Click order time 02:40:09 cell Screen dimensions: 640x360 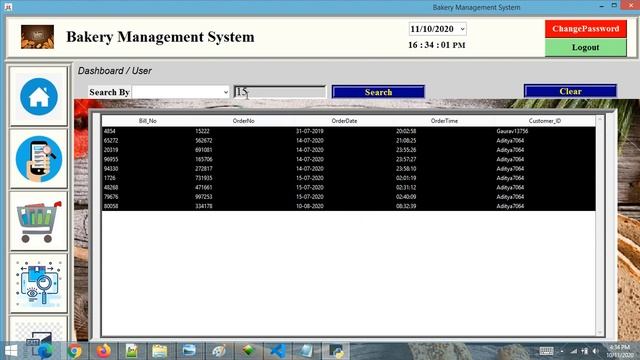406,197
